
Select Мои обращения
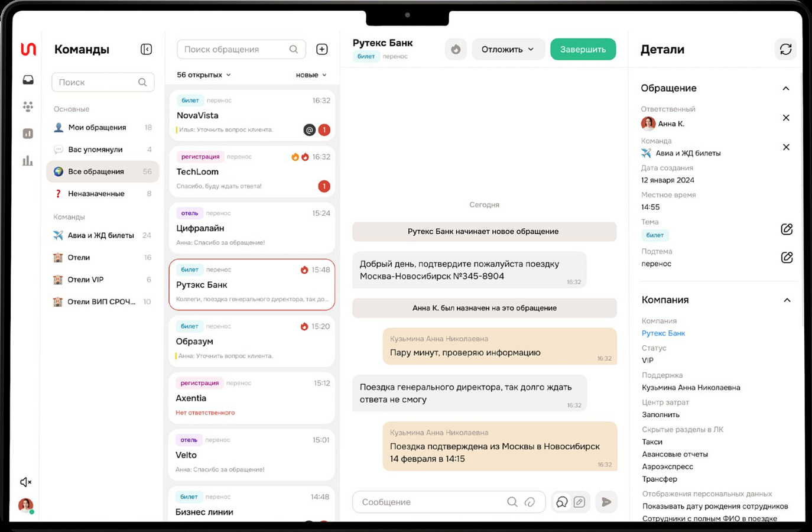[103, 128]
